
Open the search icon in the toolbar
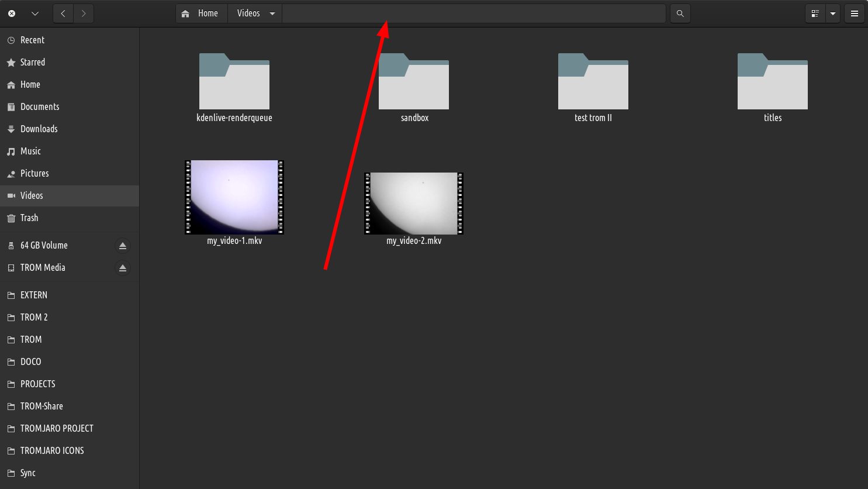[680, 13]
